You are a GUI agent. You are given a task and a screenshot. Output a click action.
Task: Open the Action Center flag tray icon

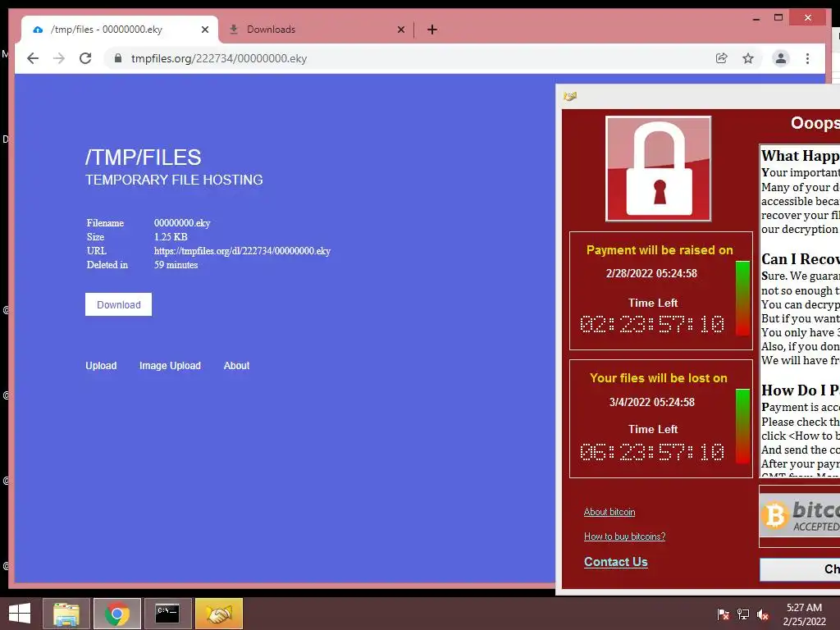pos(723,614)
